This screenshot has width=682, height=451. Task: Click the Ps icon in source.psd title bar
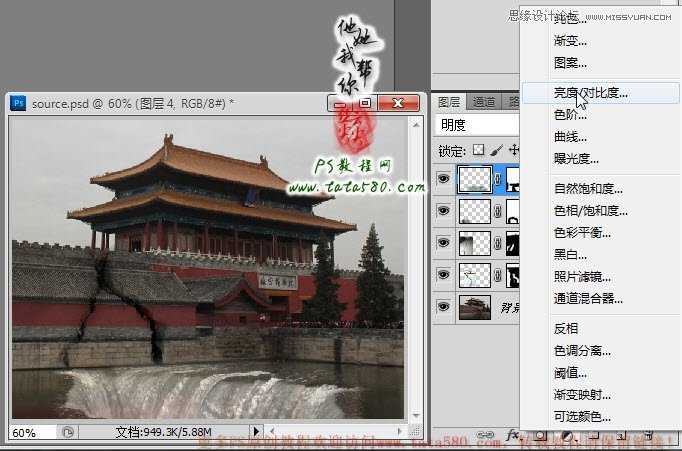click(x=18, y=103)
